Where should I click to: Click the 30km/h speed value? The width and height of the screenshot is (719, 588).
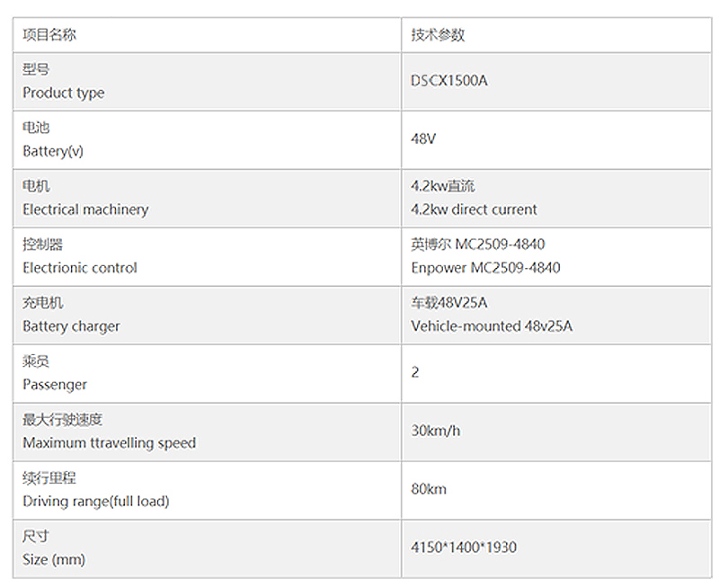coord(436,431)
